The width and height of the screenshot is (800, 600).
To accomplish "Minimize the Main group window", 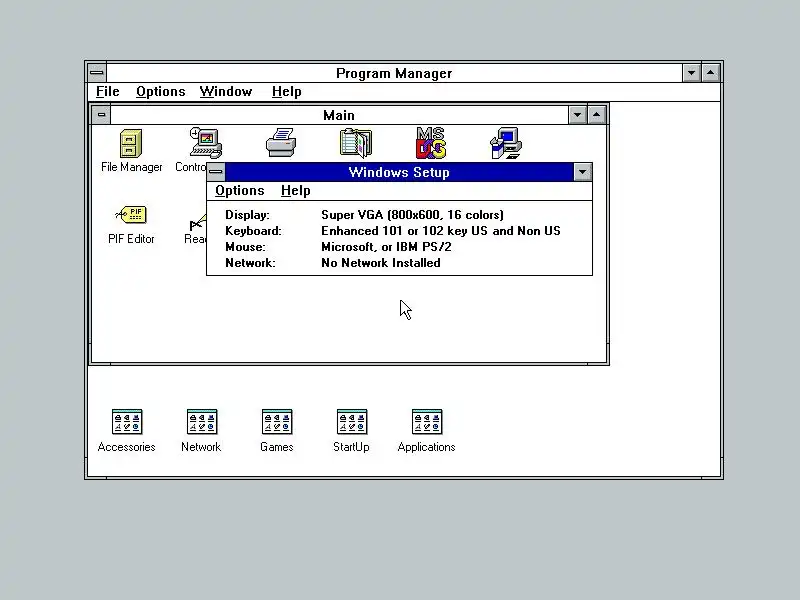I will (x=578, y=115).
